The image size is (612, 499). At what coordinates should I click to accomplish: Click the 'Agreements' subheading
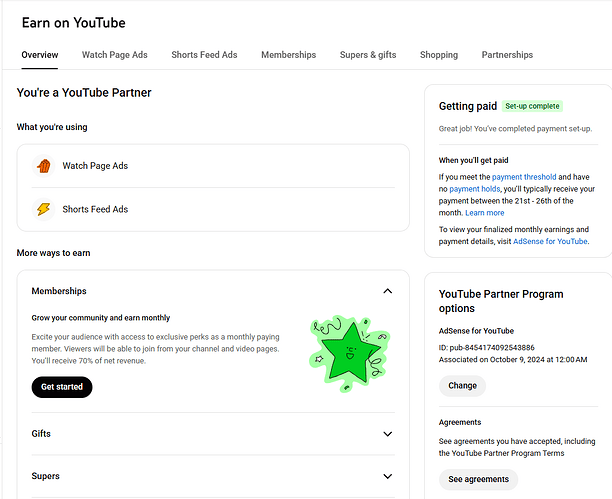point(460,422)
